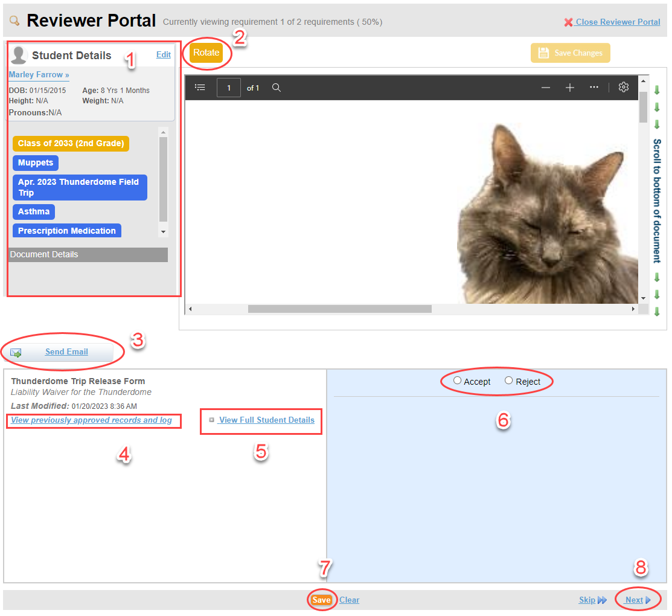The height and width of the screenshot is (616, 672).
Task: Click the Send Email button
Action: [66, 351]
